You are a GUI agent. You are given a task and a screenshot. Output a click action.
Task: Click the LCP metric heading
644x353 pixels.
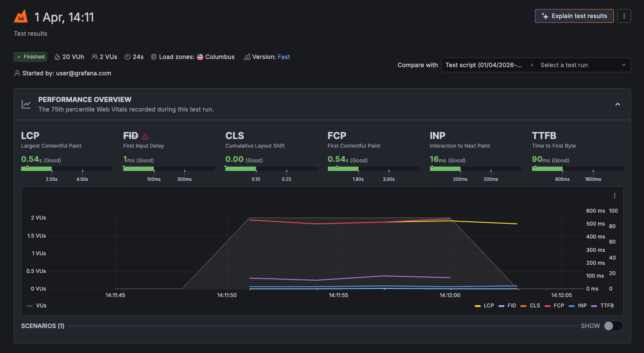click(x=30, y=136)
